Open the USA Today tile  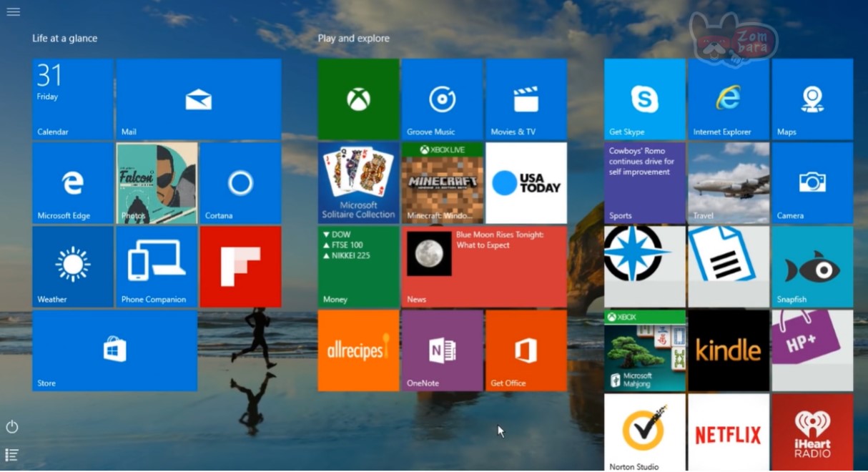click(x=526, y=183)
